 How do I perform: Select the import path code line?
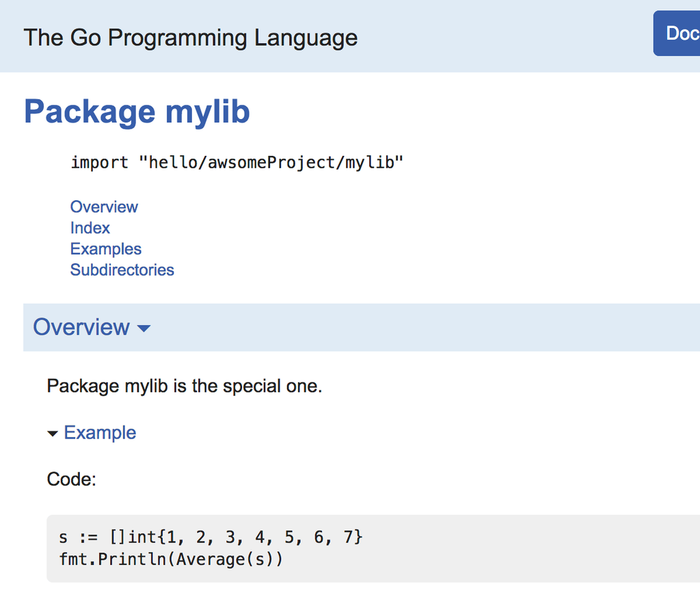pos(237,162)
